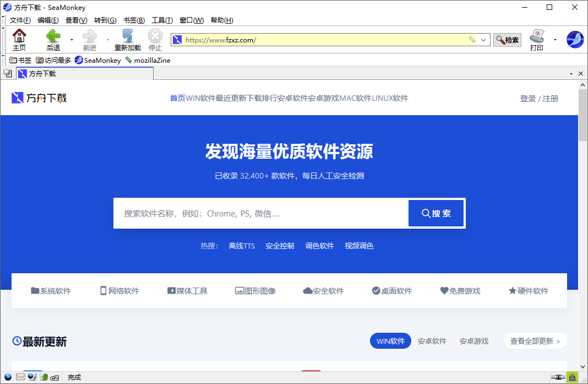Viewport: 588px width, 384px height.
Task: Click the 方舟下载 site logo
Action: [39, 98]
